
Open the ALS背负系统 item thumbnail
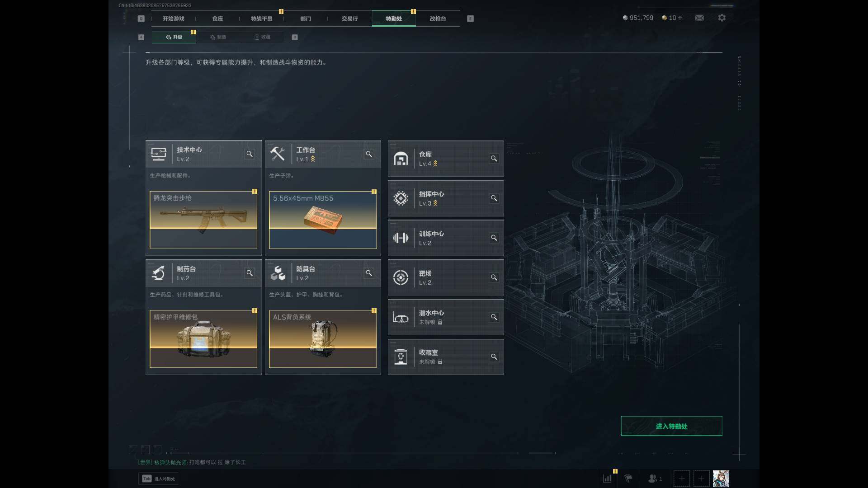coord(323,339)
